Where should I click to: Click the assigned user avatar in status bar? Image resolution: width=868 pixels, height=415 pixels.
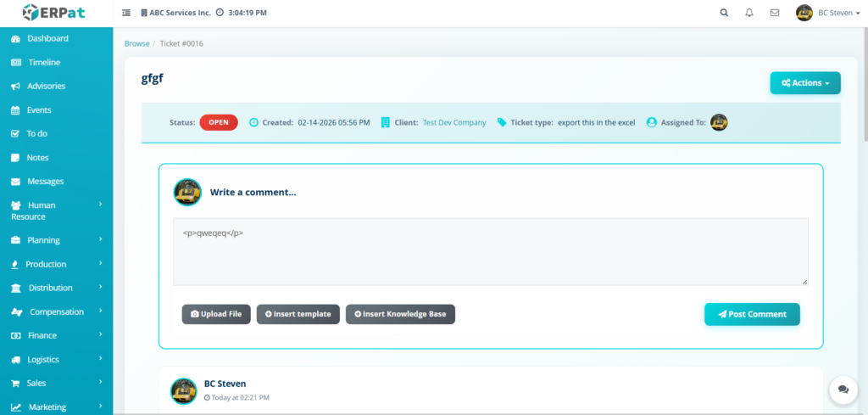click(x=719, y=122)
